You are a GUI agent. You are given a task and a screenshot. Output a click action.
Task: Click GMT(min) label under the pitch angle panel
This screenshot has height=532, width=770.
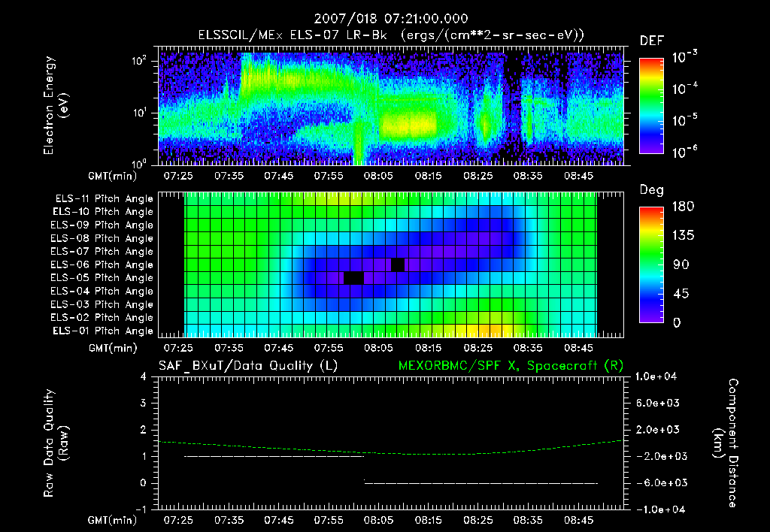(x=113, y=348)
